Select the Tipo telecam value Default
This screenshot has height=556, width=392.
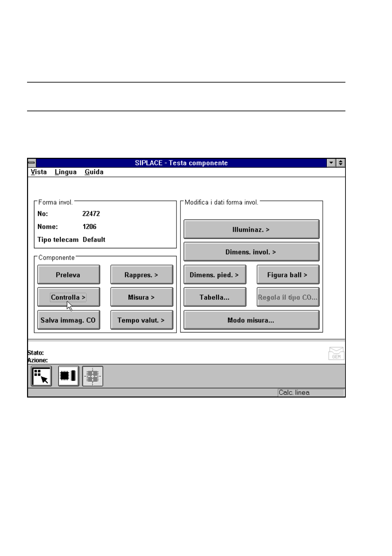94,240
